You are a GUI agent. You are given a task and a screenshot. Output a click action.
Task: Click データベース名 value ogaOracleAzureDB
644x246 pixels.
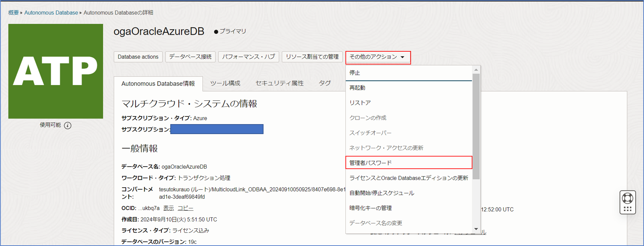(184, 167)
